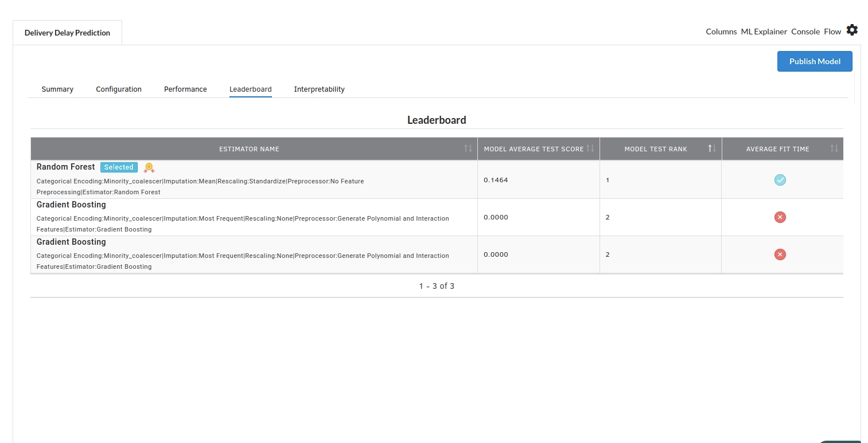The image size is (868, 443).
Task: Click rank 2 cell in second row
Action: 660,217
